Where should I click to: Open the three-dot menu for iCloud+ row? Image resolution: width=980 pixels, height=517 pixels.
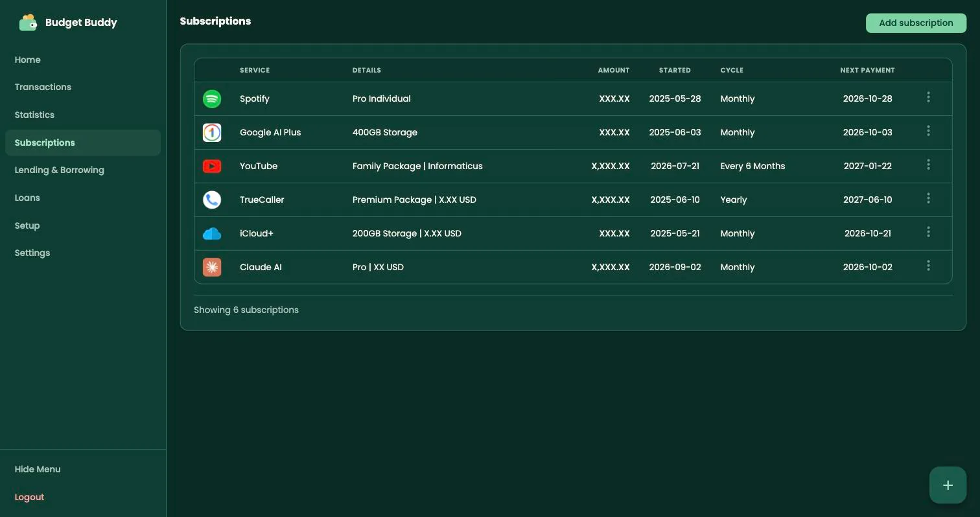[x=928, y=232]
